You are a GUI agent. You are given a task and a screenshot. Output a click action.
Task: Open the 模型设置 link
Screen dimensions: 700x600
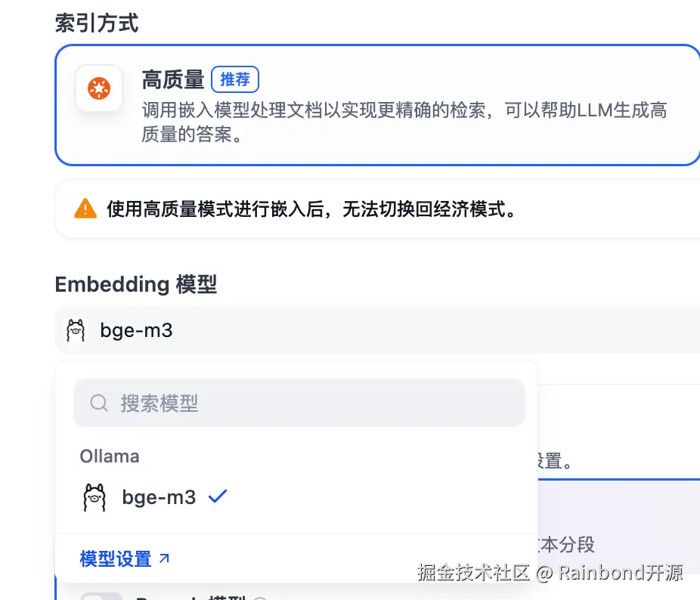116,559
